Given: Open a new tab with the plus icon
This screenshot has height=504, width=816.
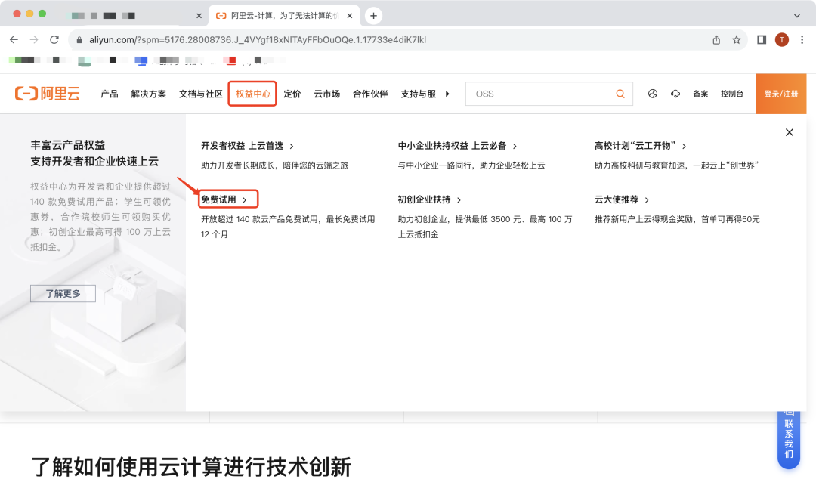Looking at the screenshot, I should coord(373,15).
